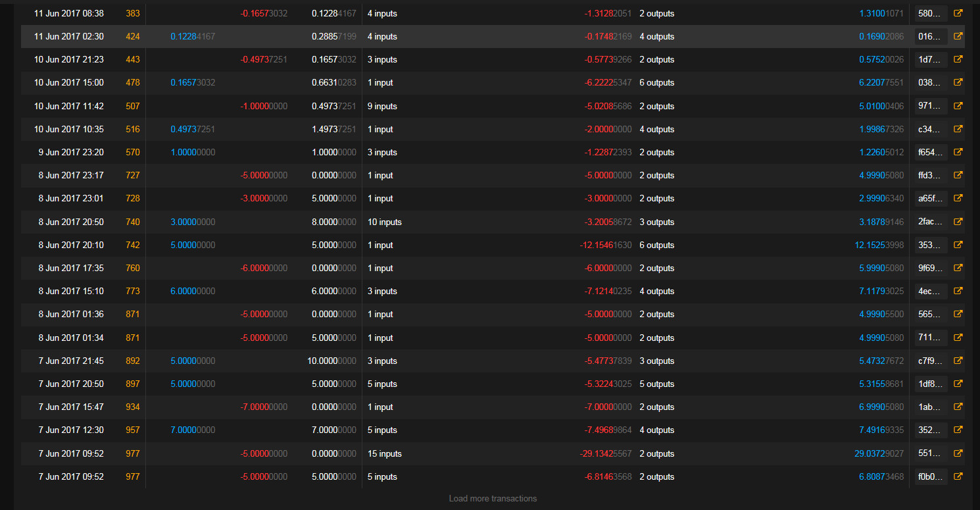
Task: Expand the 15 inputs entry
Action: 385,453
